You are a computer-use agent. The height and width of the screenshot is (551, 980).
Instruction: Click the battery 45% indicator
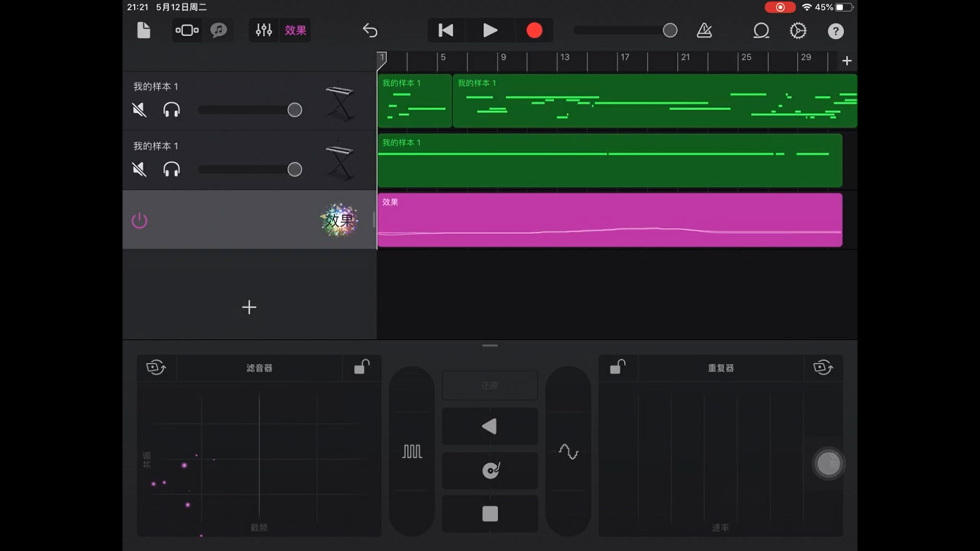click(x=834, y=7)
